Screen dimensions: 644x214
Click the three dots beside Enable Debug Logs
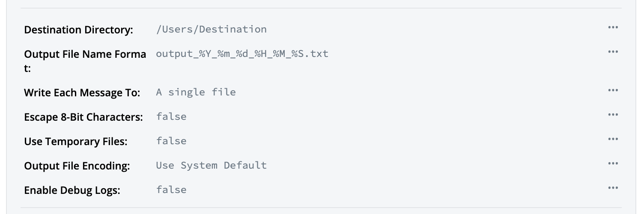tap(613, 188)
